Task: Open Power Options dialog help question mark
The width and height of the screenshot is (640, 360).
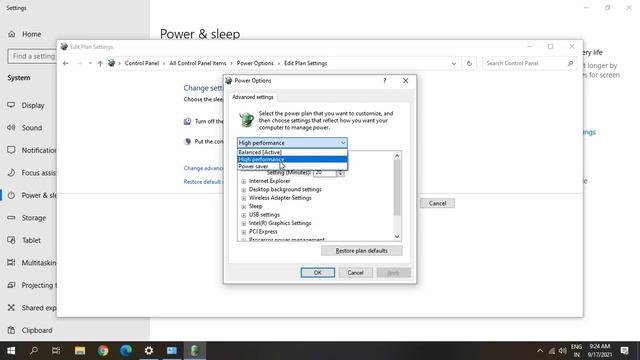Action: 384,81
